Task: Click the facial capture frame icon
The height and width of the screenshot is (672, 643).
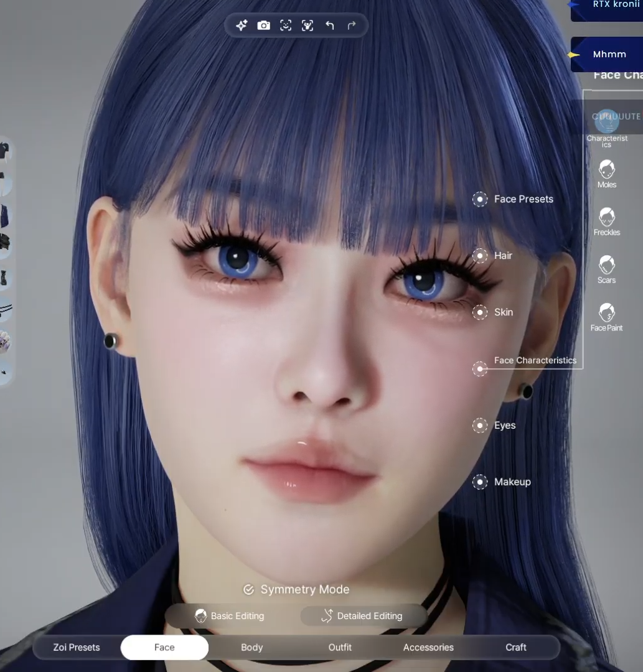Action: 286,26
